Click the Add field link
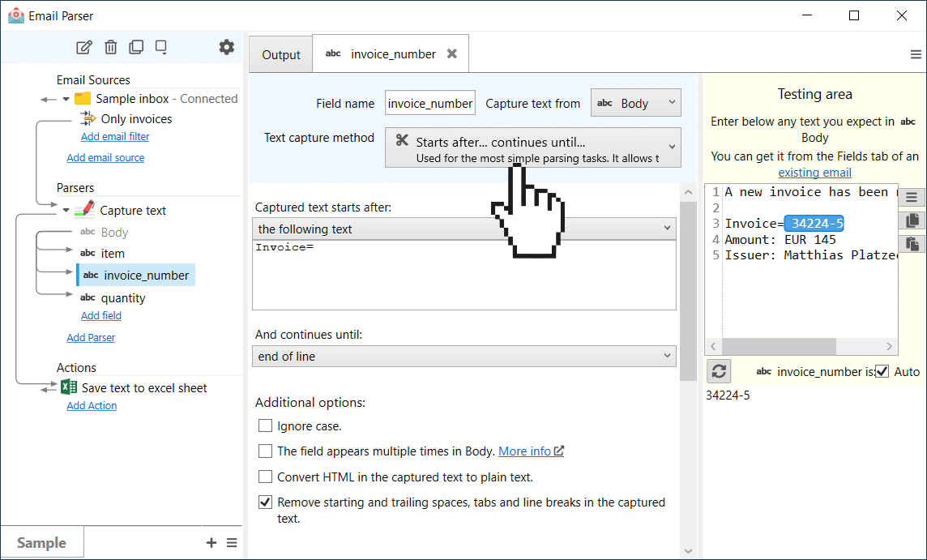Viewport: 927px width, 560px height. tap(101, 316)
